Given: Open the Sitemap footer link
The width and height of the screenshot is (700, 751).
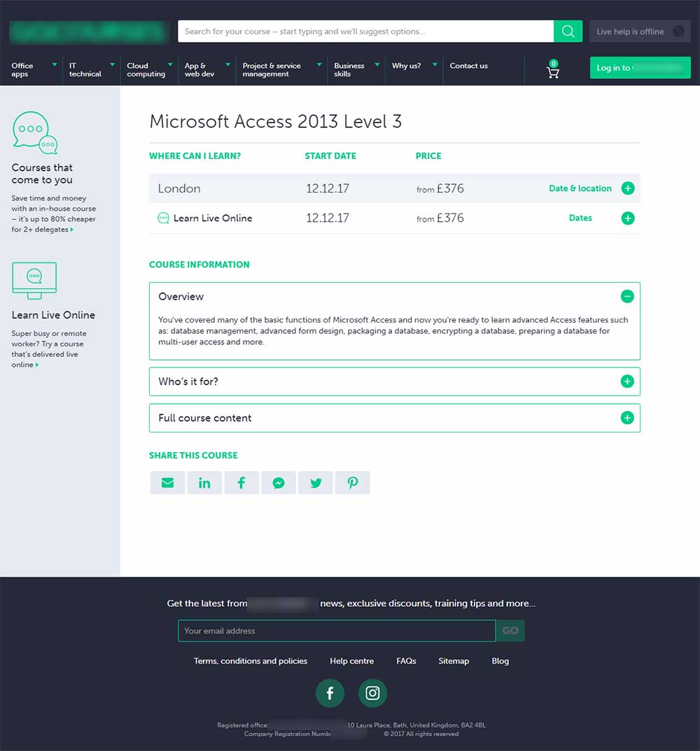Looking at the screenshot, I should pos(454,661).
